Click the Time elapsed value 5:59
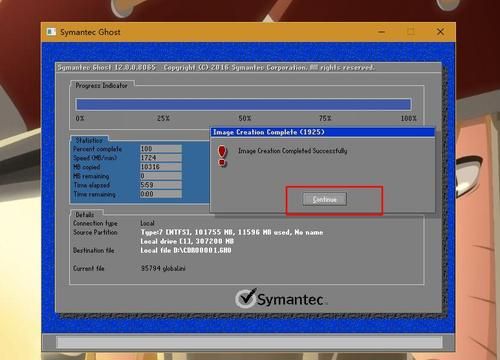This screenshot has width=500, height=360. 161,185
